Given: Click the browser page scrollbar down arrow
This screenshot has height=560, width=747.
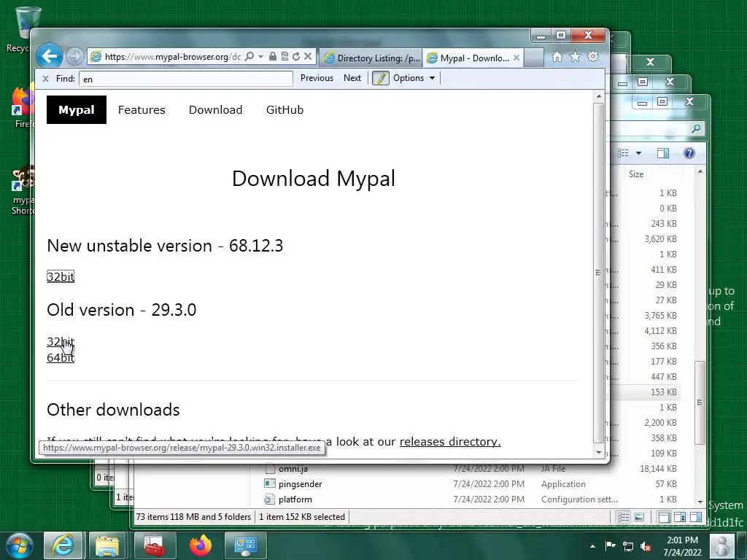Looking at the screenshot, I should click(599, 452).
